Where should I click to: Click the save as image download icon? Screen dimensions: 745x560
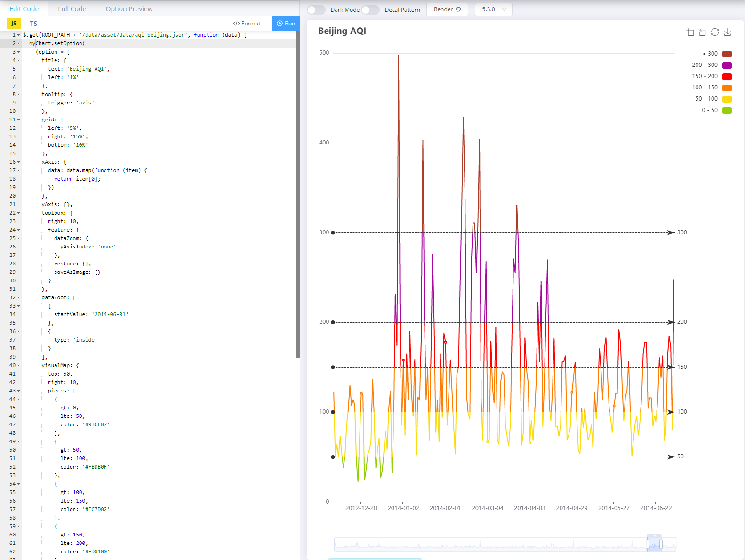pos(728,32)
